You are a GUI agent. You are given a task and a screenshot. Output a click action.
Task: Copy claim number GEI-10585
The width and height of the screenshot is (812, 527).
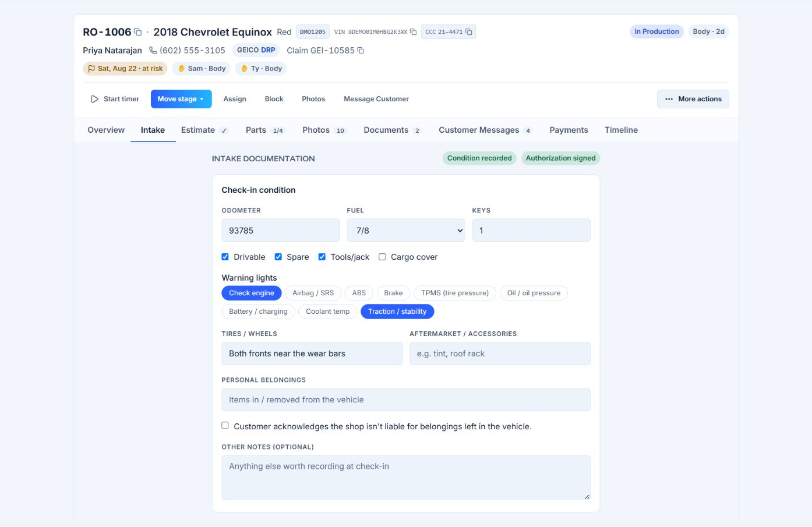coord(361,51)
